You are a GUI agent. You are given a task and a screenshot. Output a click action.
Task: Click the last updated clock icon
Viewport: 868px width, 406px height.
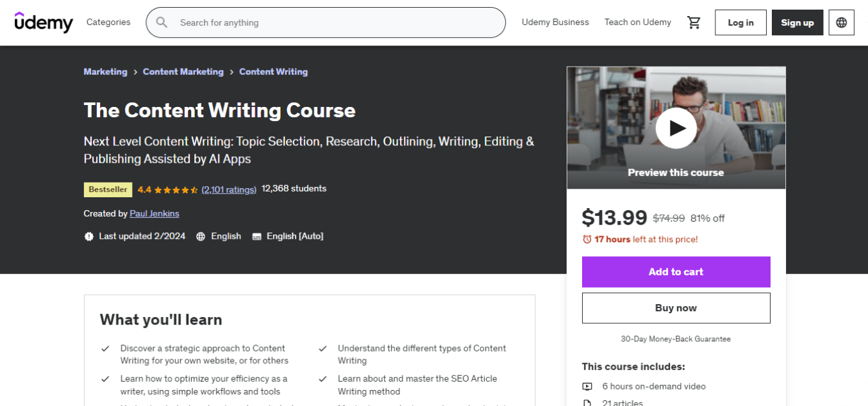point(89,236)
